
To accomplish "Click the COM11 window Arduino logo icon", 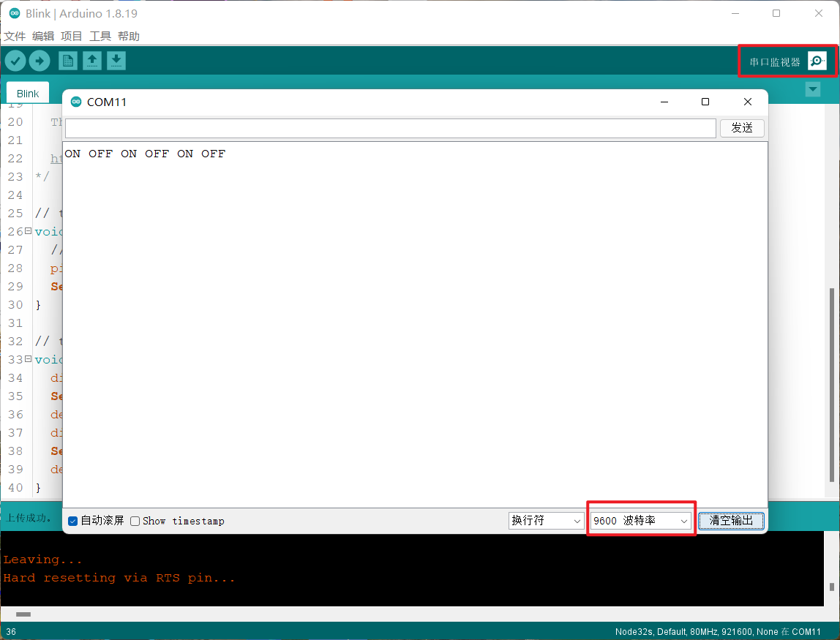I will (76, 102).
